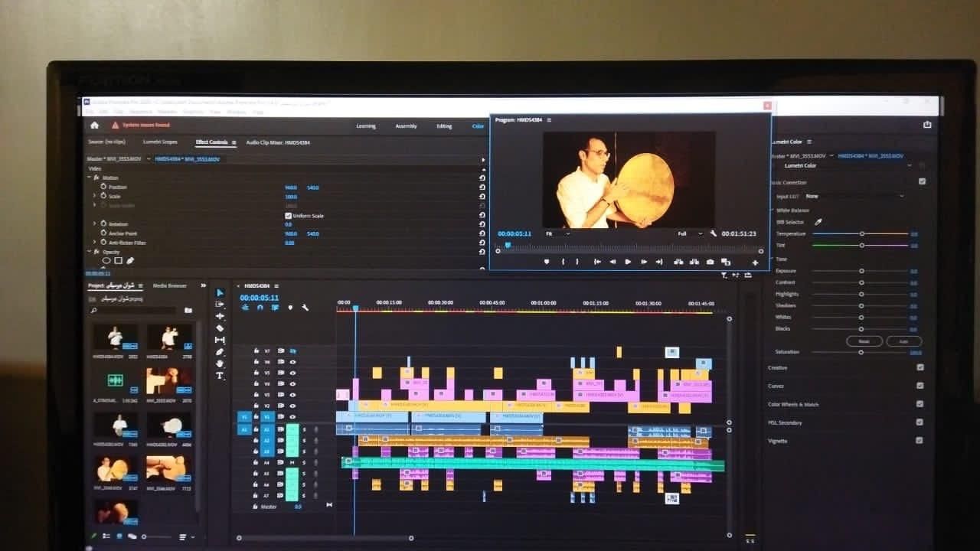The image size is (980, 551).
Task: Play the sequence in Program monitor
Action: [628, 262]
